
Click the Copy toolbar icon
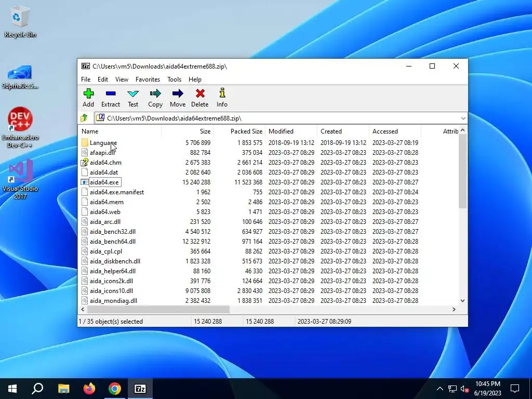(x=155, y=94)
